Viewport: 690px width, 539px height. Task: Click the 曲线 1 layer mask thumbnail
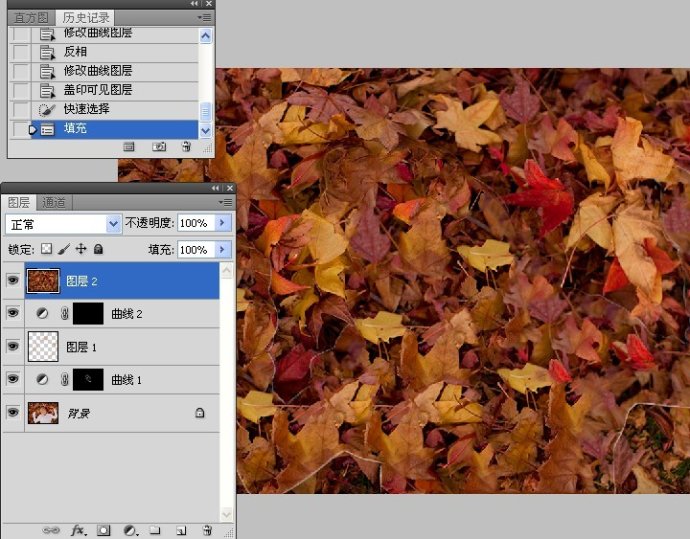click(88, 380)
